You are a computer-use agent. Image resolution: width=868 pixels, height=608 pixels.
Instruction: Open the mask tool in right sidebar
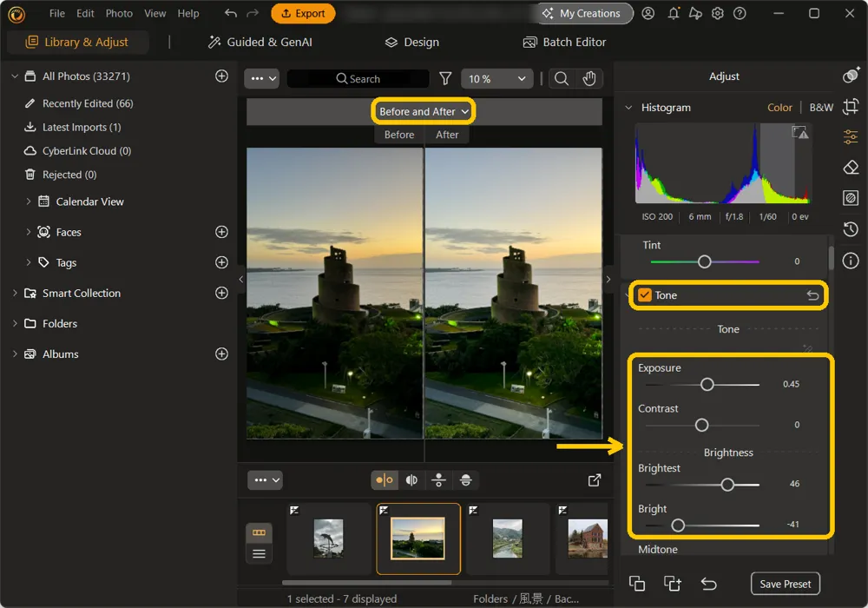pos(851,198)
